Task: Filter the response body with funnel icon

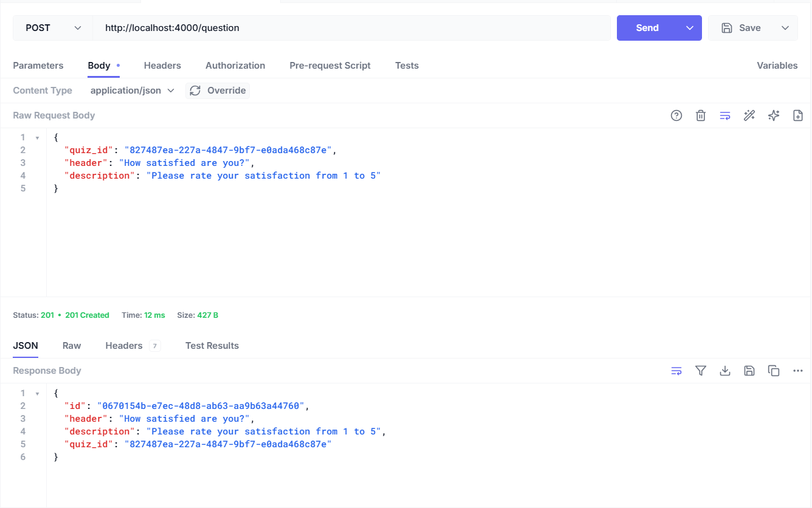Action: tap(701, 371)
